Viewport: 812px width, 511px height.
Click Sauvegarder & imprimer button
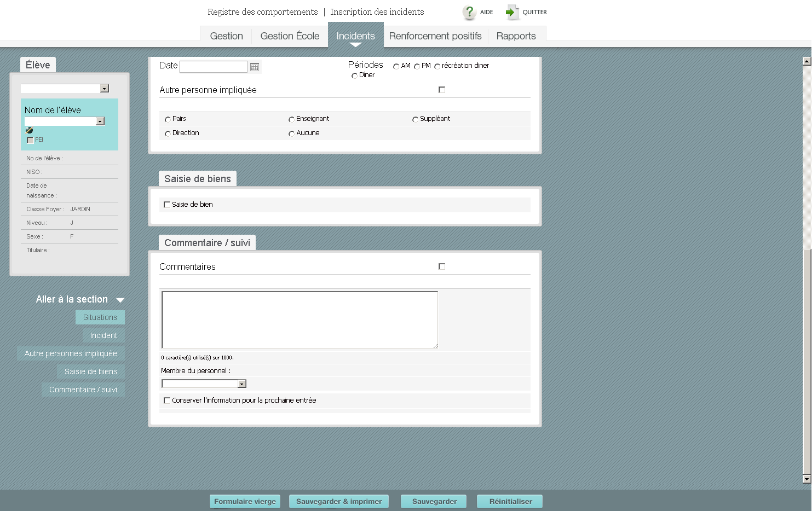(339, 502)
